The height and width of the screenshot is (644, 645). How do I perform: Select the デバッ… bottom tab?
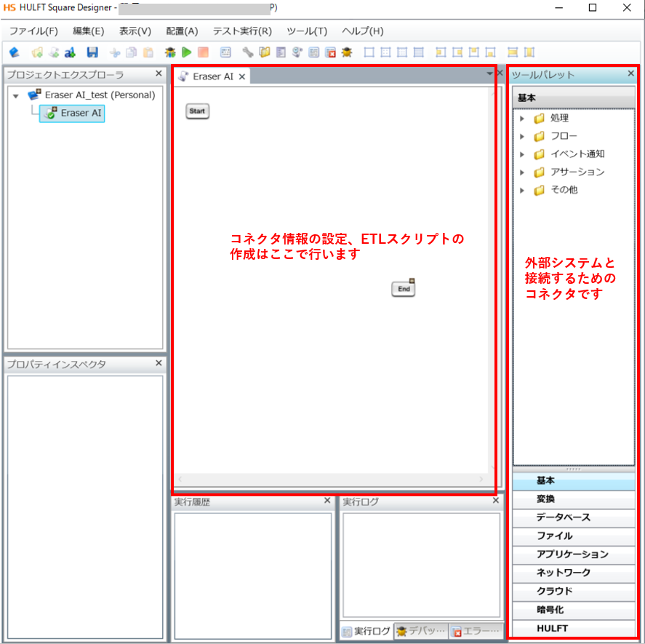click(421, 631)
